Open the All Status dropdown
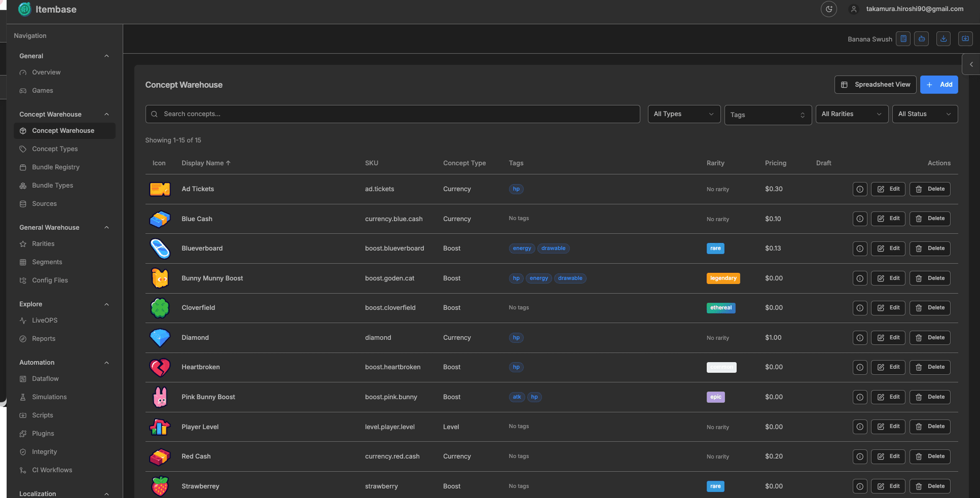 [x=925, y=114]
